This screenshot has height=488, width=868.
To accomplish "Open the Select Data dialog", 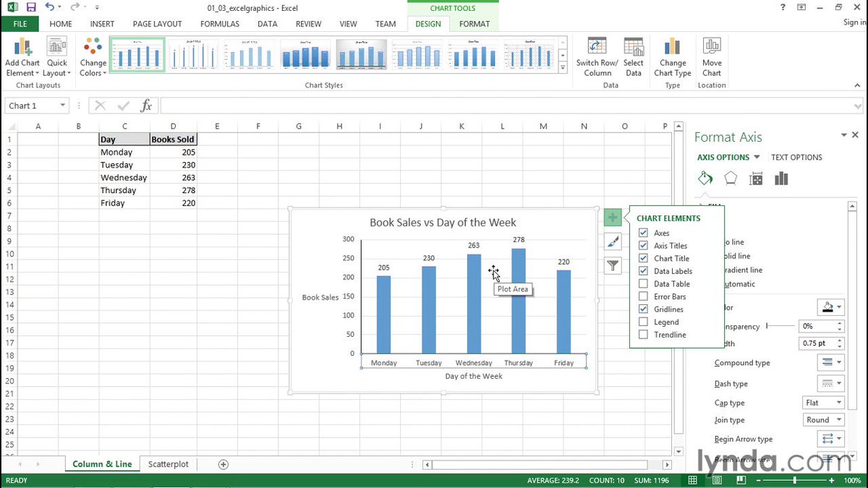I will 634,57.
